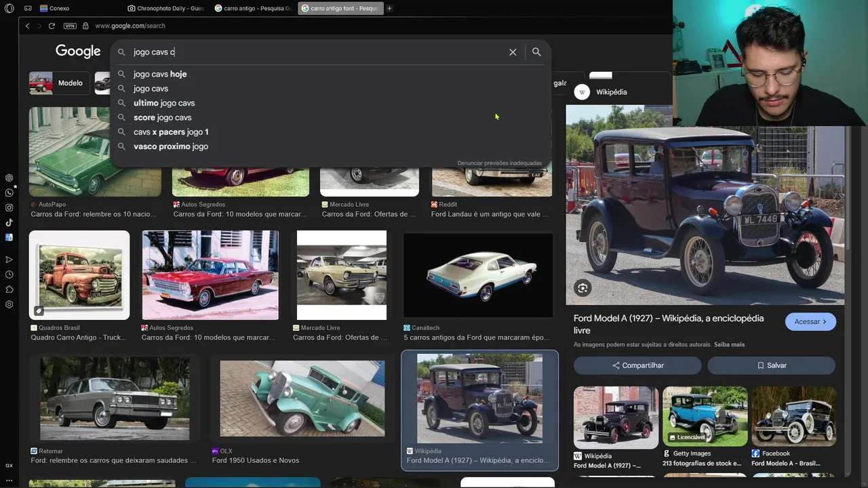This screenshot has width=868, height=488.
Task: Open Instagram in the Opera sidebar
Action: (9, 207)
